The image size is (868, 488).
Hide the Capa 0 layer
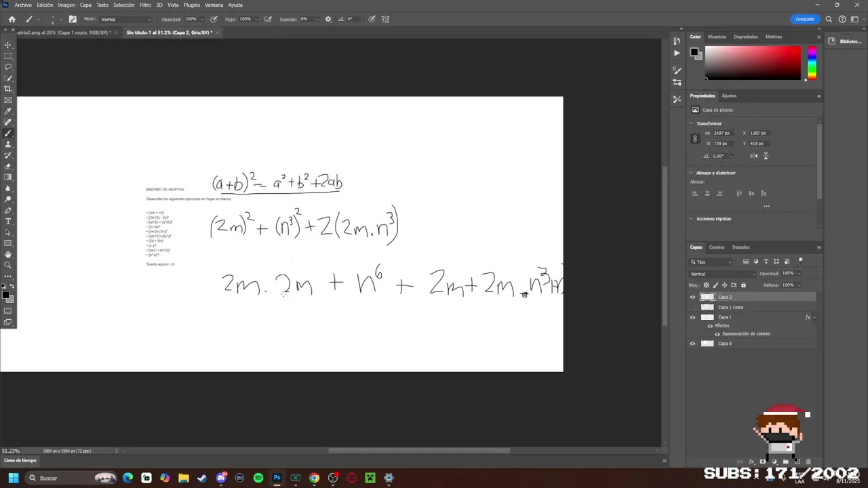coord(692,344)
